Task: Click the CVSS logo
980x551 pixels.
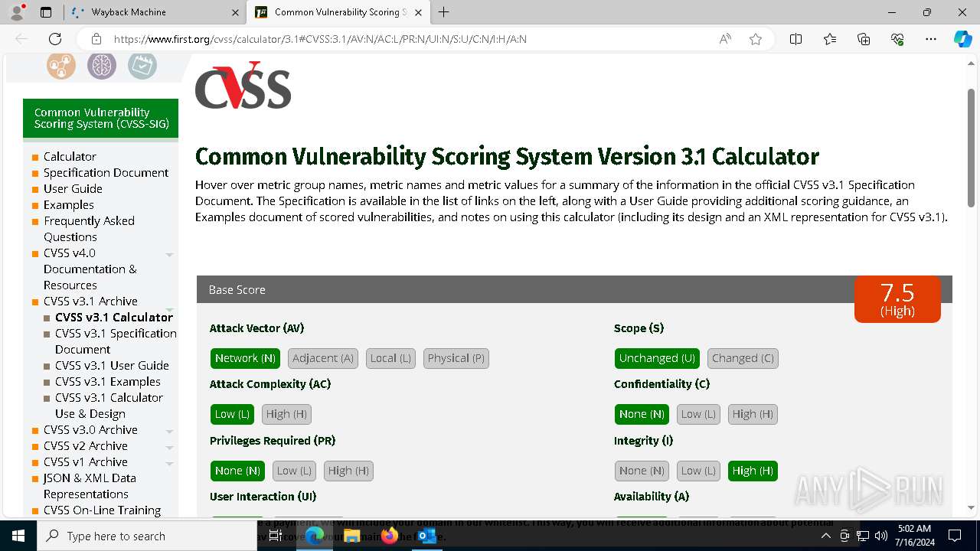Action: click(243, 85)
